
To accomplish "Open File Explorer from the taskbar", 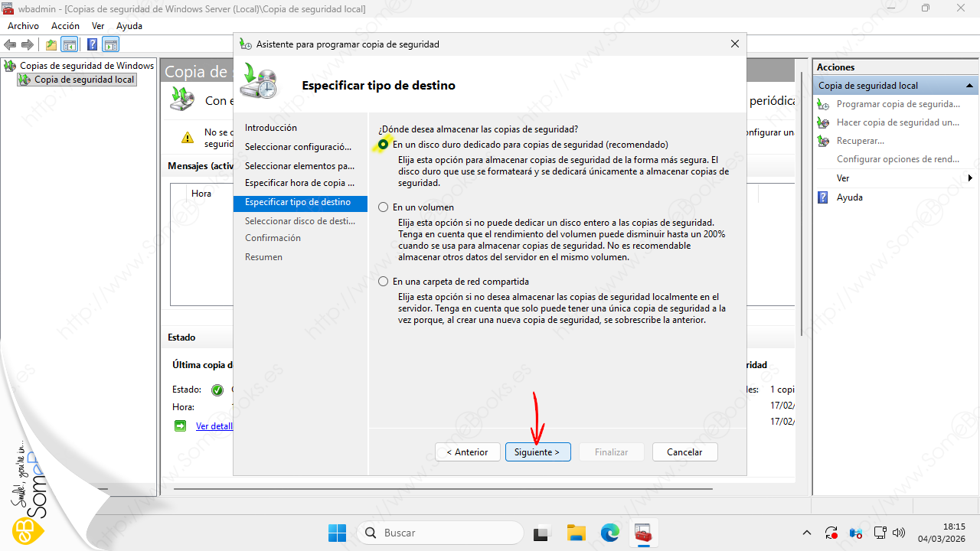I will point(576,533).
